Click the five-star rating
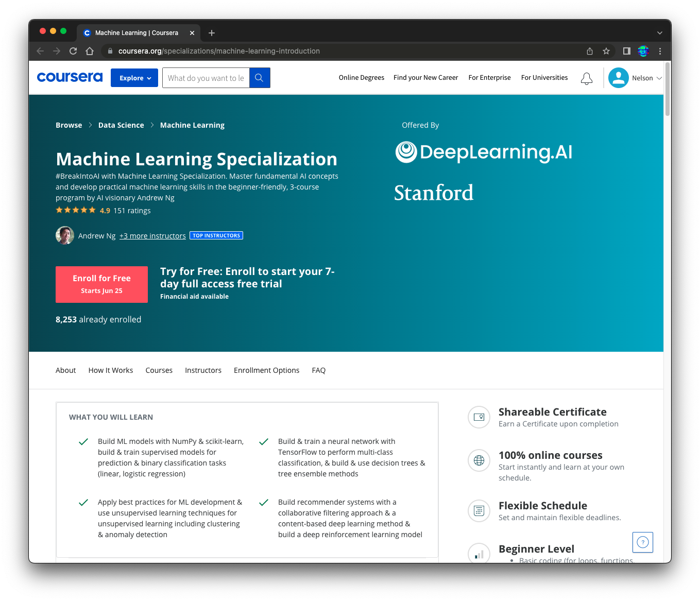 76,210
